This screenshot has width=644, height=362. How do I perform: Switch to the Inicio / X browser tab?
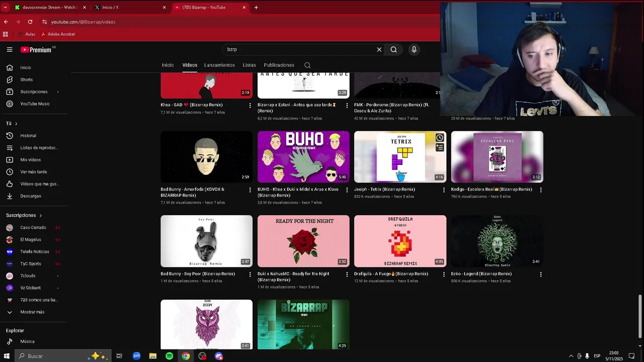tap(130, 8)
